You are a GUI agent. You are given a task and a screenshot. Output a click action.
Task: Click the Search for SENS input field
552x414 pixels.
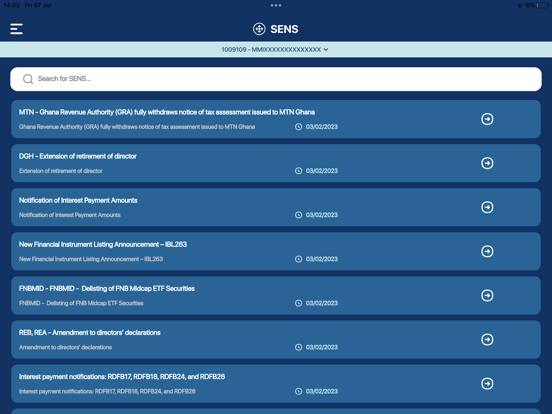point(276,79)
